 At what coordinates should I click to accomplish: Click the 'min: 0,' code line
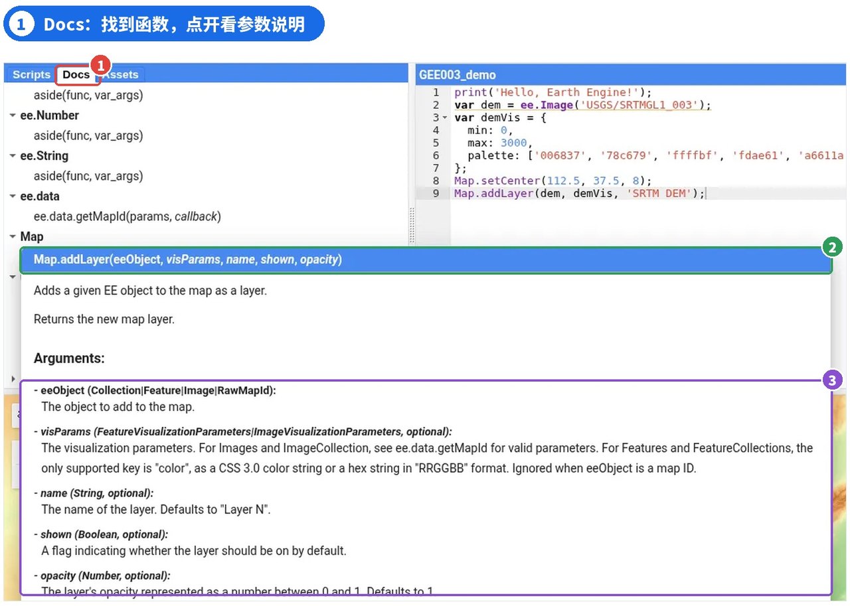point(490,130)
